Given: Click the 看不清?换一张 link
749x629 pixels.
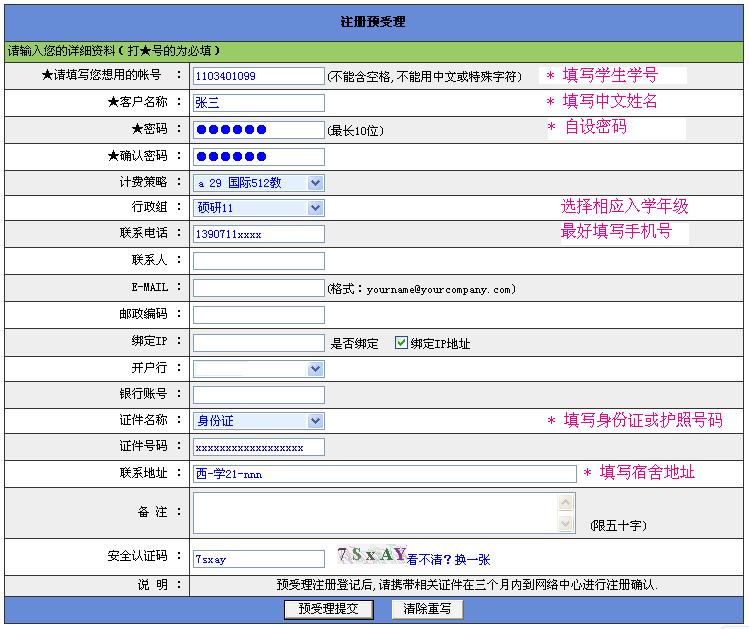Looking at the screenshot, I should [449, 559].
